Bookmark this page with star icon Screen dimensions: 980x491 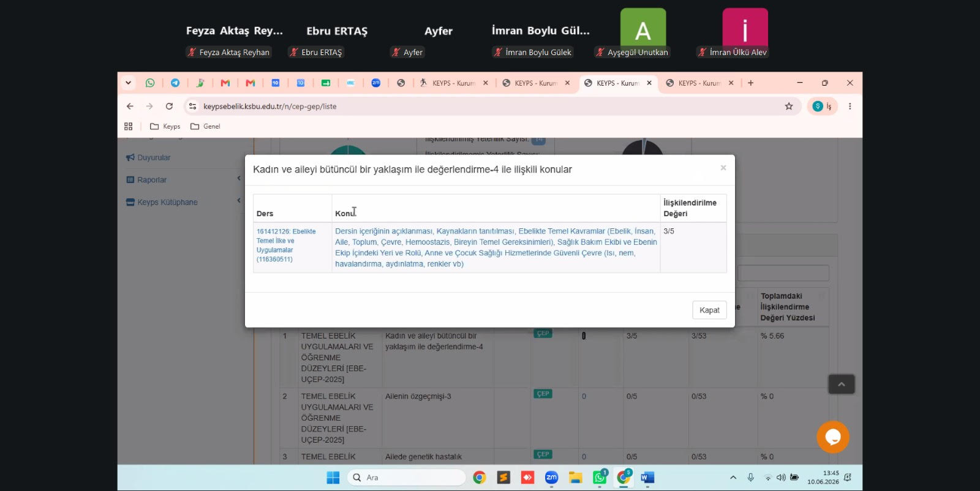pyautogui.click(x=789, y=107)
